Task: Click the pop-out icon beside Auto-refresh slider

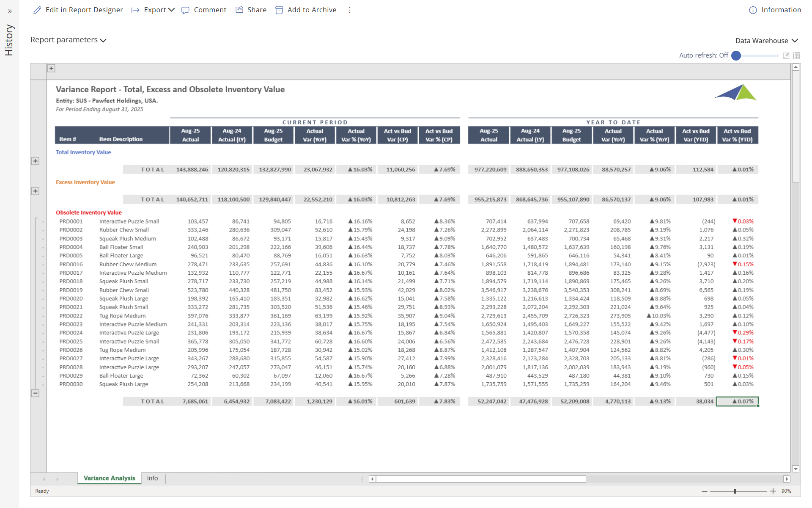Action: 786,55
